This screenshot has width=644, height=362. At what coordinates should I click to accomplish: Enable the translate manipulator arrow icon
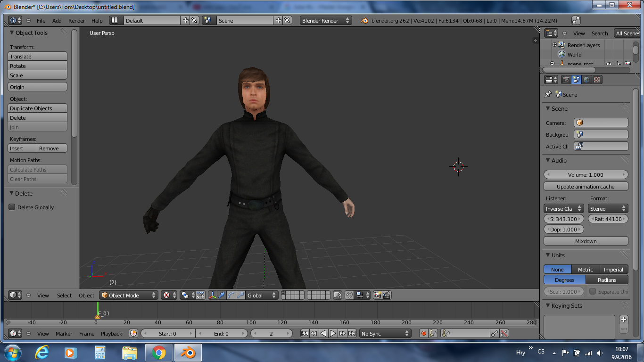click(222, 295)
